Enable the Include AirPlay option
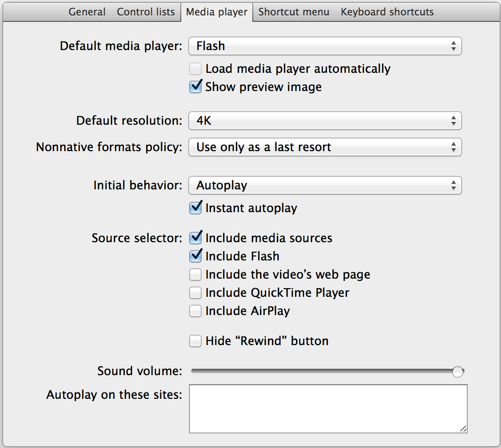This screenshot has height=448, width=501. point(195,311)
